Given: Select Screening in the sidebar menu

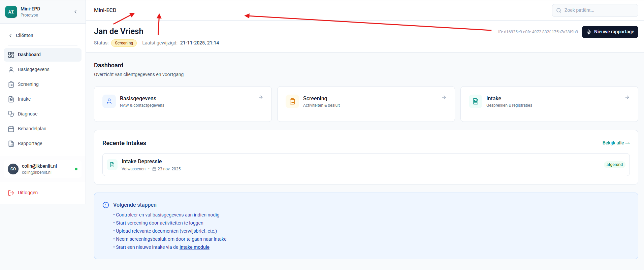Looking at the screenshot, I should pos(43,85).
